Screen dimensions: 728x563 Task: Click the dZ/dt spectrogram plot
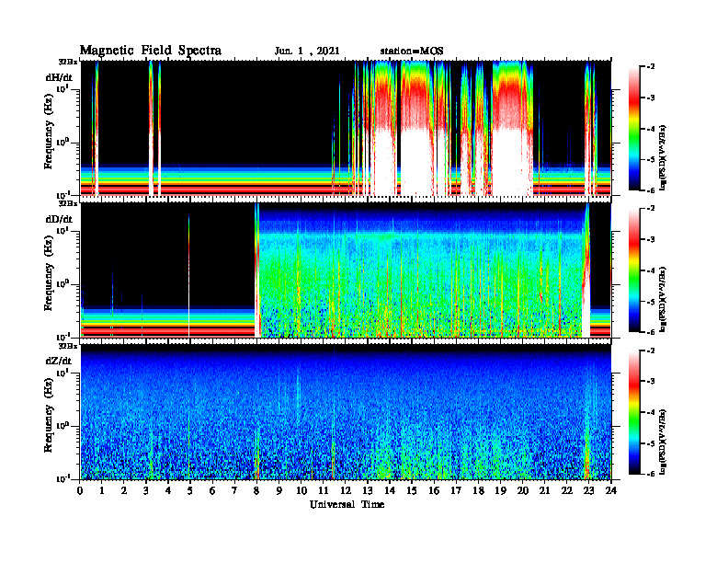click(346, 412)
